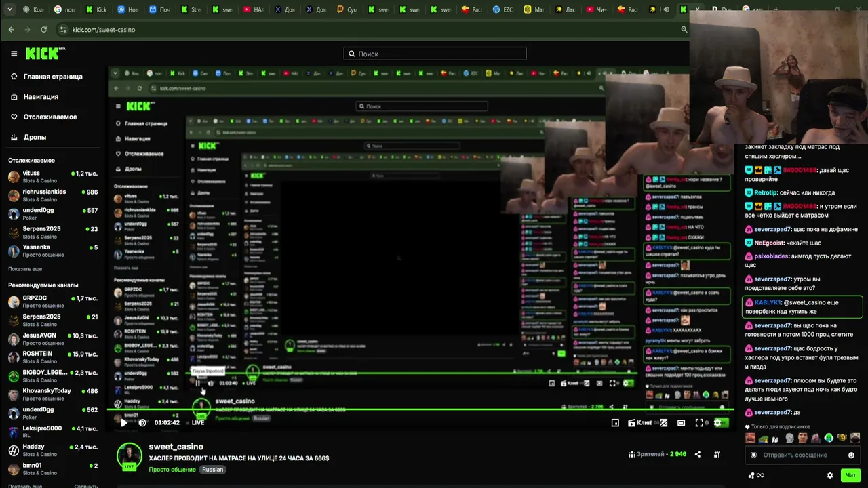
Task: Click the browser back arrow
Action: [x=11, y=30]
